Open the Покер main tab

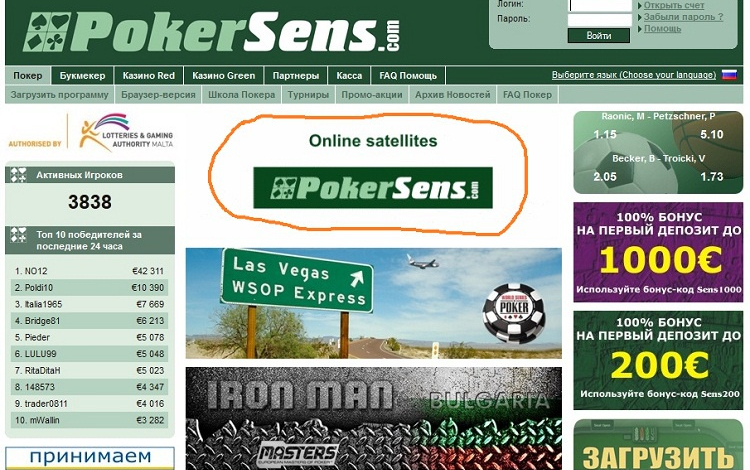tap(28, 76)
